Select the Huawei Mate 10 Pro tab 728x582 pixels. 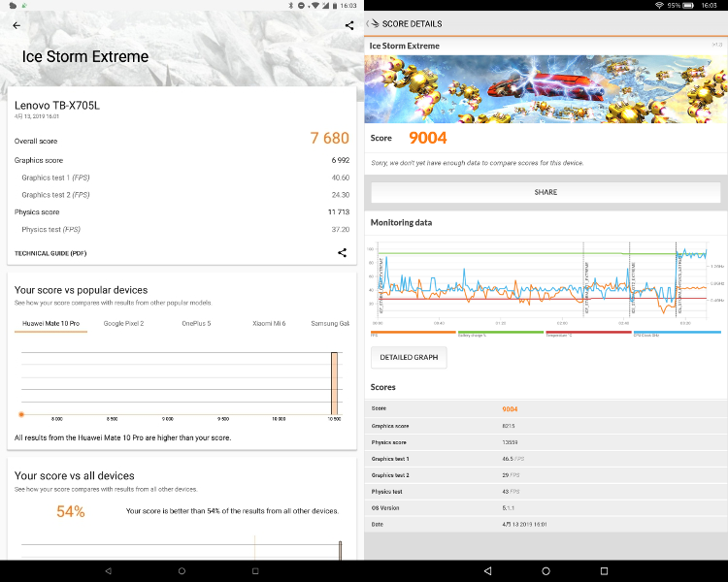click(51, 323)
